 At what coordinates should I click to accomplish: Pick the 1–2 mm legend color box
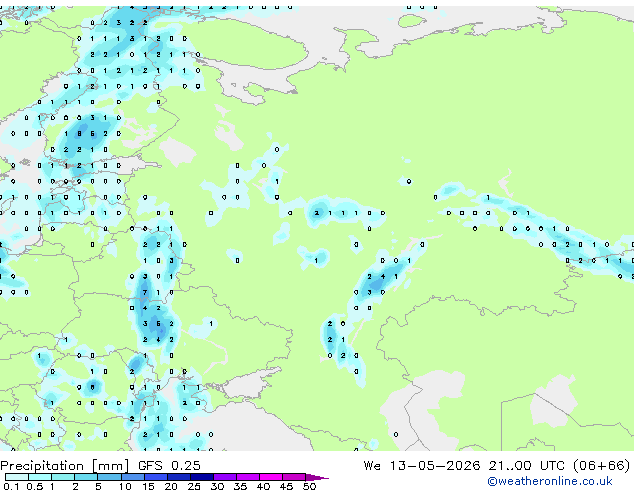(63, 477)
